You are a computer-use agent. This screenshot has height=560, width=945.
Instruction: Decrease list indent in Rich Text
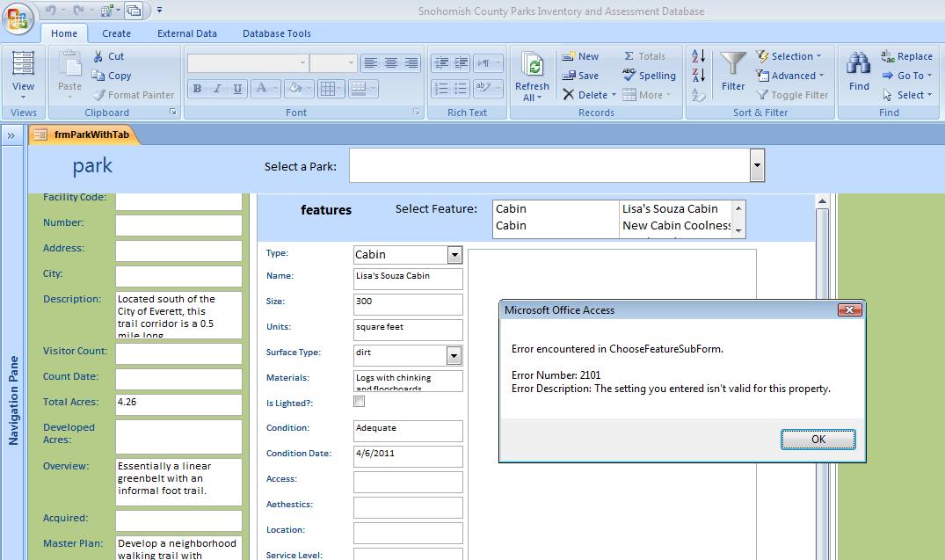pyautogui.click(x=442, y=62)
